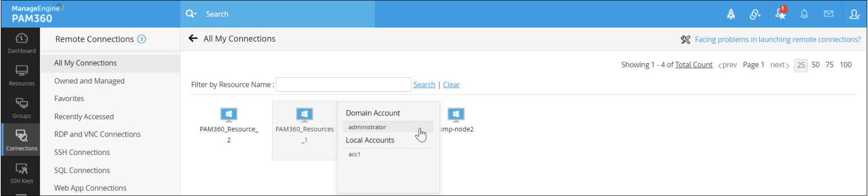Select Owned and Managed connections
Viewport: 868px width, 196px height.
(89, 81)
